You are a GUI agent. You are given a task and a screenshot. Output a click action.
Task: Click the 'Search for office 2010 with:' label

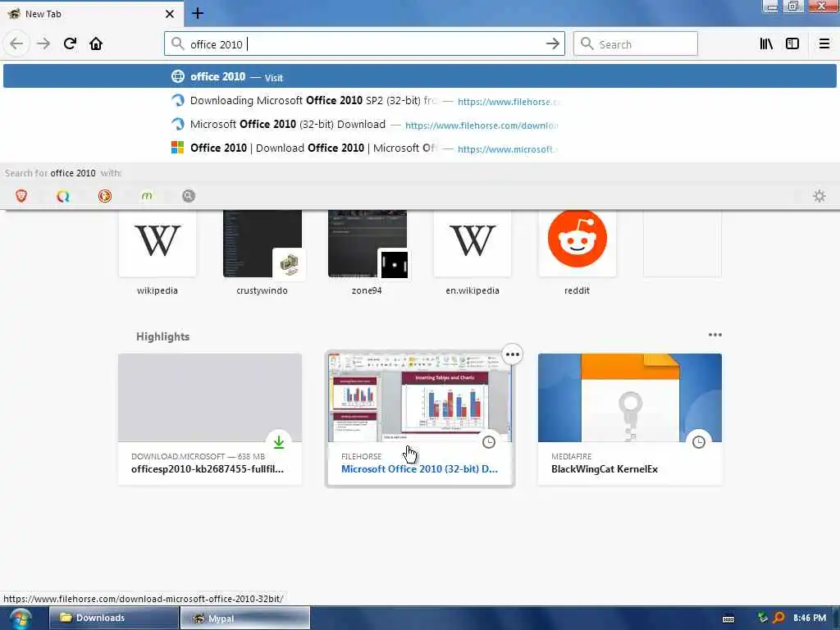(63, 173)
